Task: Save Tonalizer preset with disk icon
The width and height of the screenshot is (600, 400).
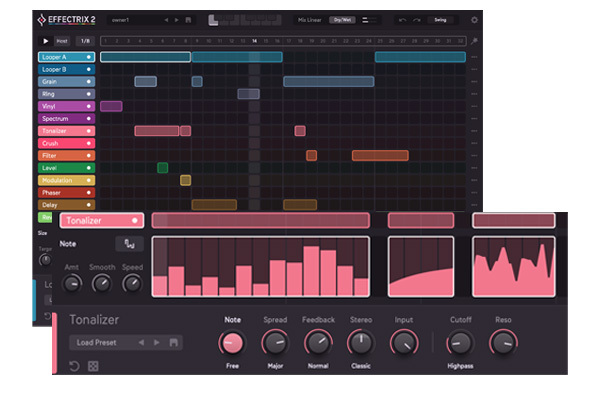Action: click(x=173, y=343)
